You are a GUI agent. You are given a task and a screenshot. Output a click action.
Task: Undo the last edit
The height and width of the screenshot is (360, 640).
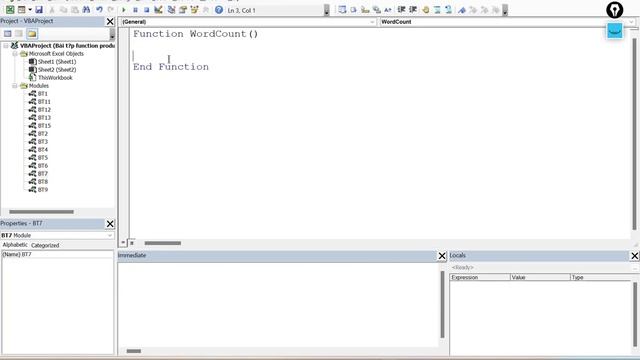tap(99, 10)
